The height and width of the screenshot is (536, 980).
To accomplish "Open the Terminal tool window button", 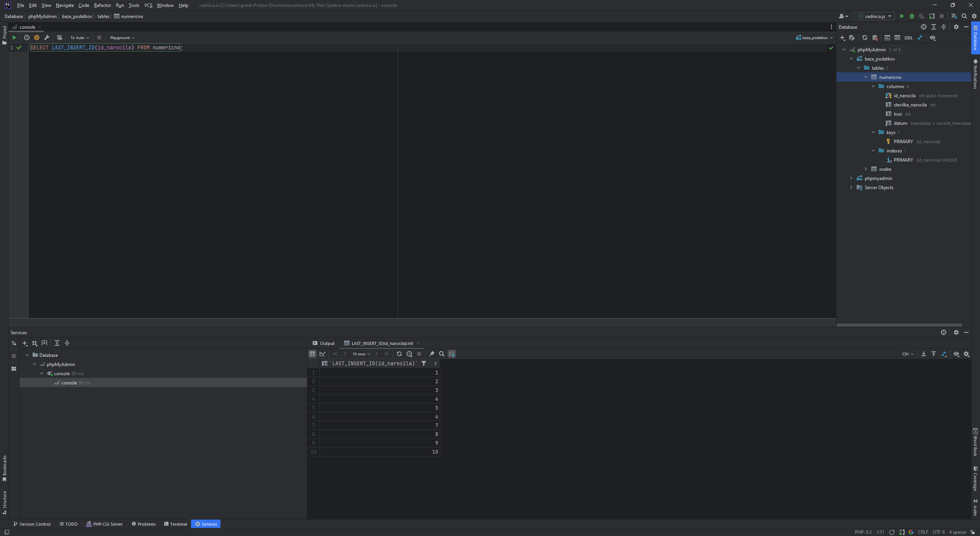I will pyautogui.click(x=176, y=524).
